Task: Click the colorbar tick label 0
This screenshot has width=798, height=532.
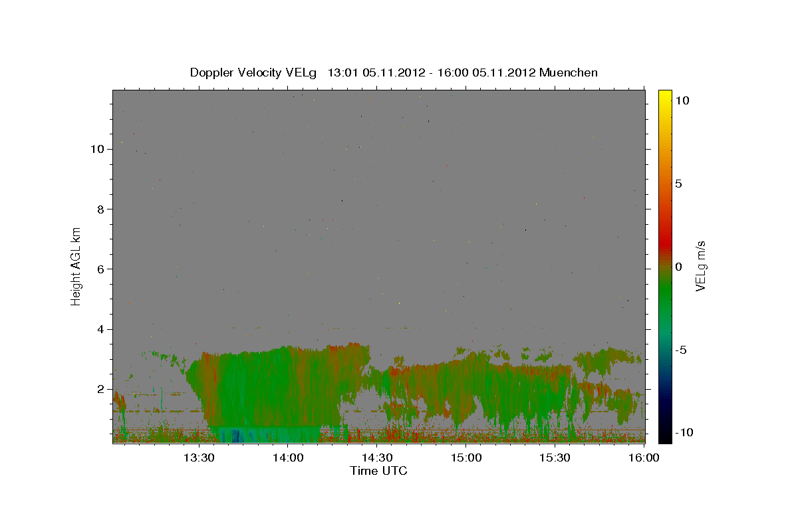Action: click(679, 267)
